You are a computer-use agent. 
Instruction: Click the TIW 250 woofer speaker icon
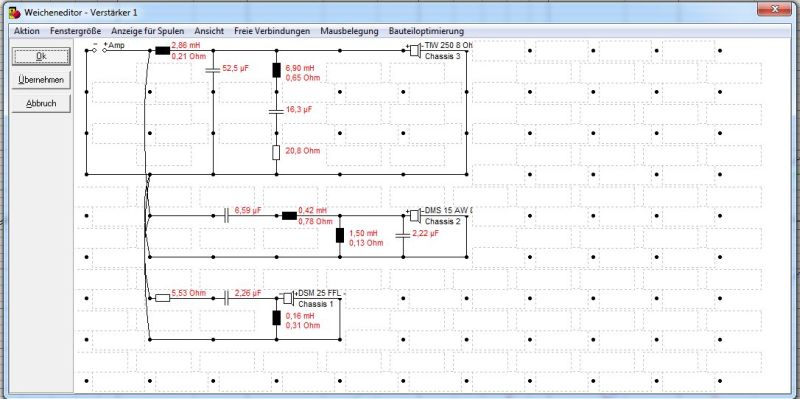(414, 51)
